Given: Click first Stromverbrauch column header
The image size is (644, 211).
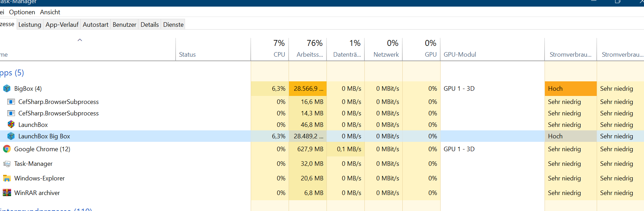Looking at the screenshot, I should tap(571, 49).
